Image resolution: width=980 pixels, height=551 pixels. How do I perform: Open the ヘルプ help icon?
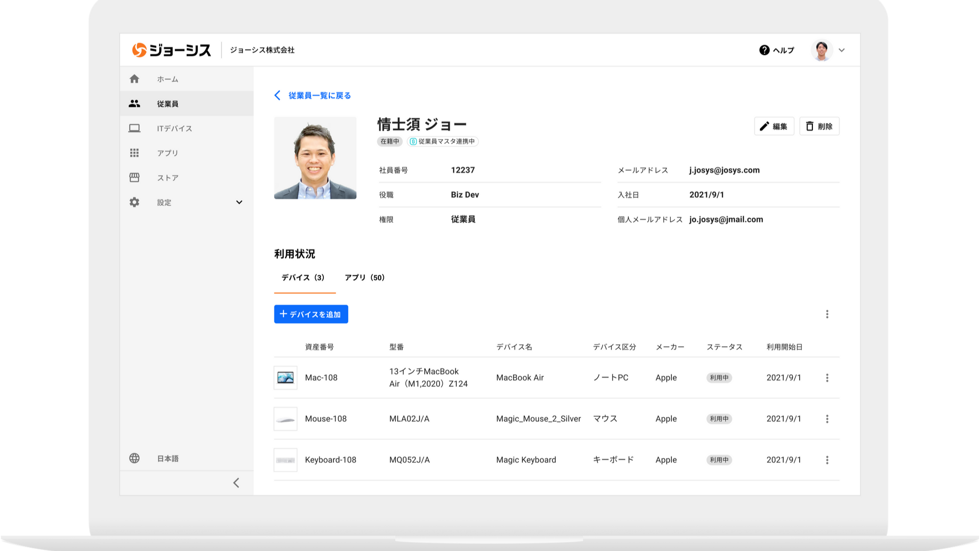pos(763,50)
